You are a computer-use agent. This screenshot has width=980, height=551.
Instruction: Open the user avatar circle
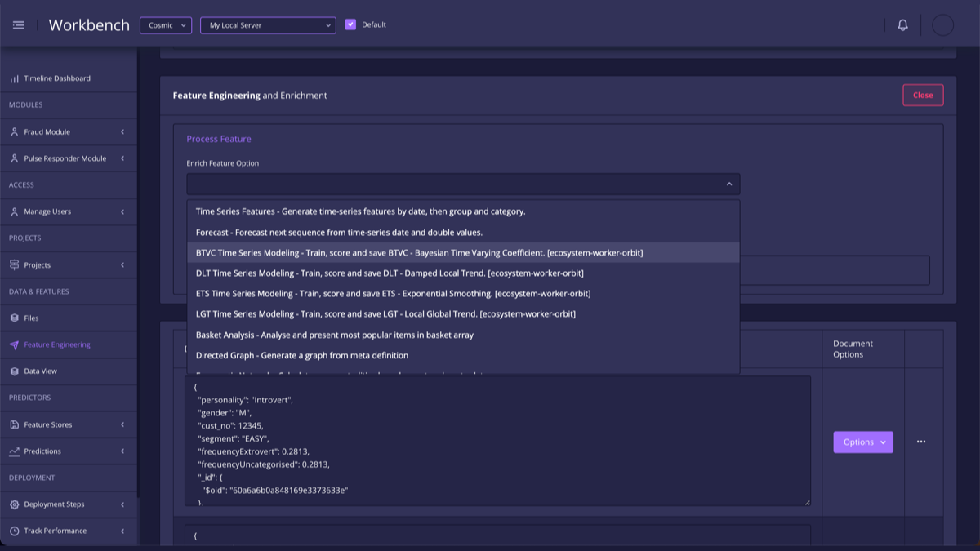942,25
